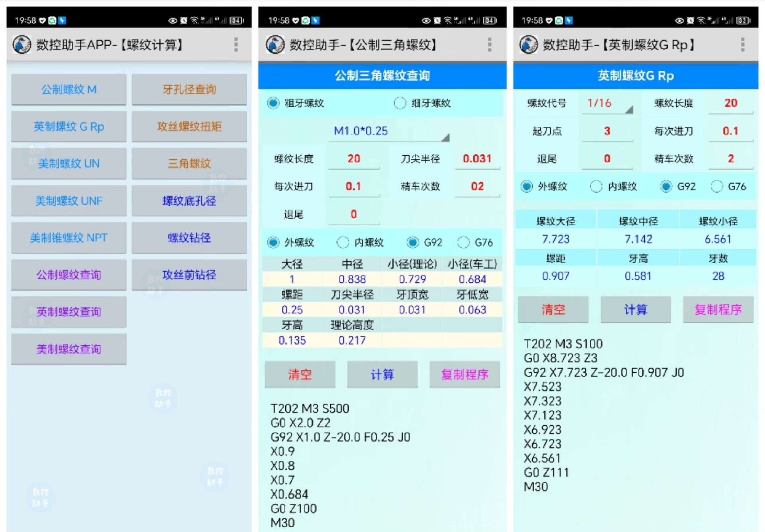Open overflow menu in 螺纹计算 screen
This screenshot has height=532, width=765.
(236, 45)
